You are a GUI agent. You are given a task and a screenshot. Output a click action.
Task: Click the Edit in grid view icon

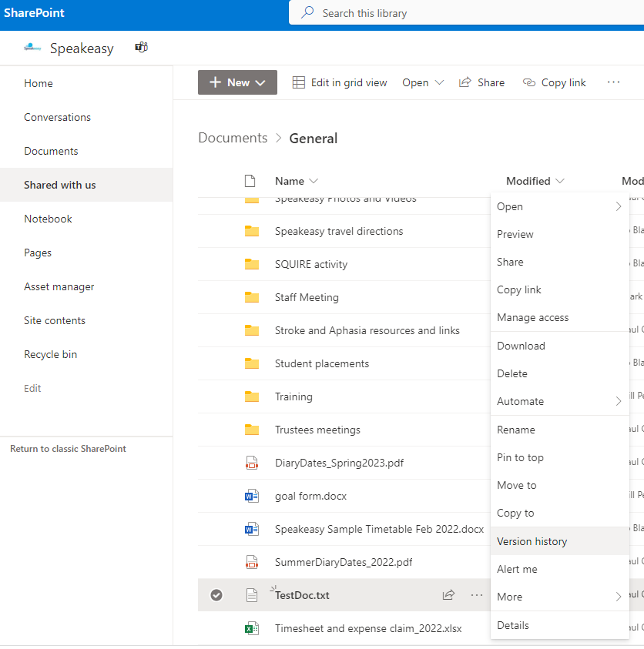299,82
